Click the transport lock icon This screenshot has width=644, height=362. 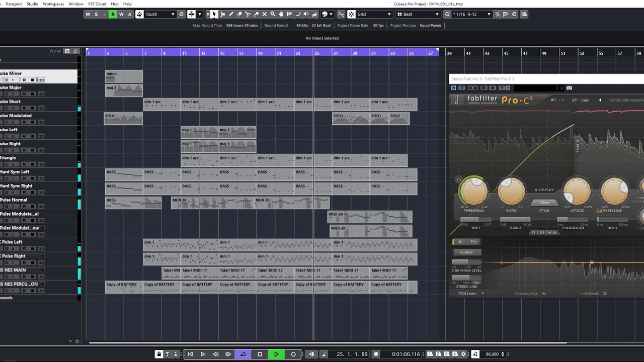159,354
